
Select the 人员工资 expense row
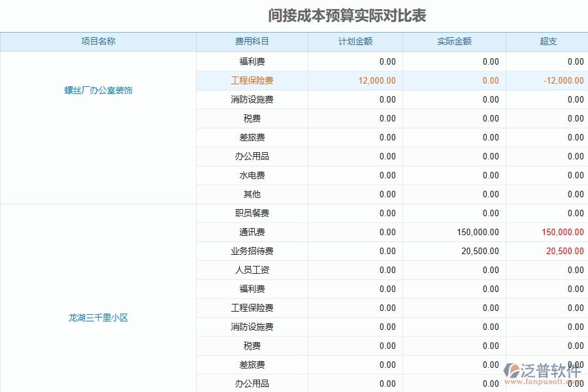[x=252, y=270]
